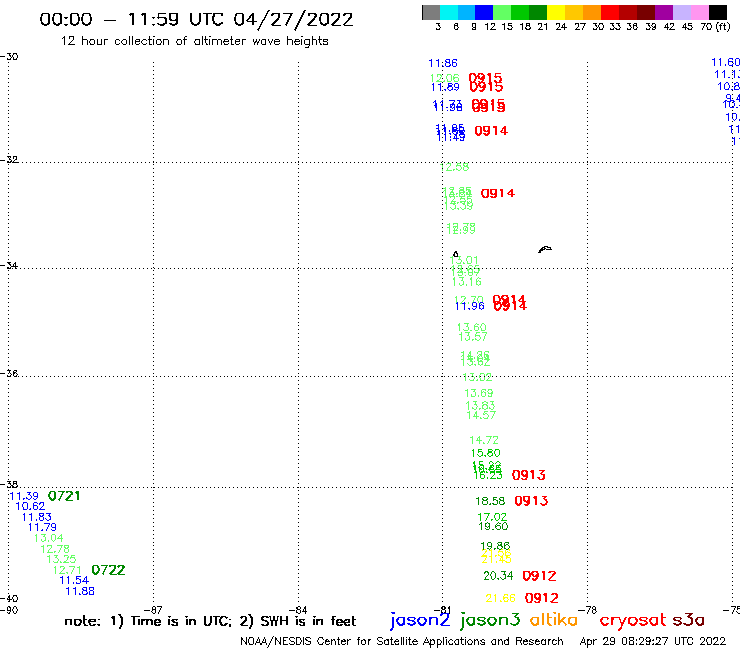Click the subtitle '12 hour collection of altimeter wave heights'
740x650 pixels.
click(194, 42)
